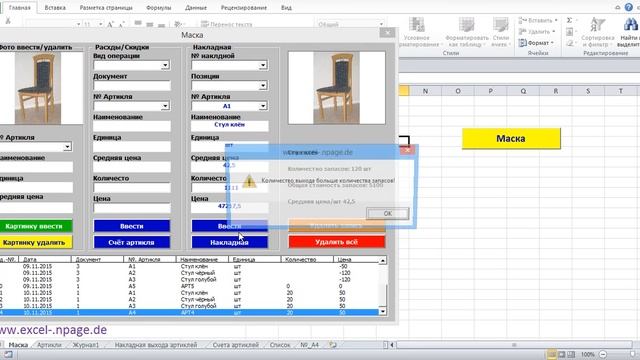Click the increase font size icon
The width and height of the screenshot is (640, 360).
click(x=110, y=24)
